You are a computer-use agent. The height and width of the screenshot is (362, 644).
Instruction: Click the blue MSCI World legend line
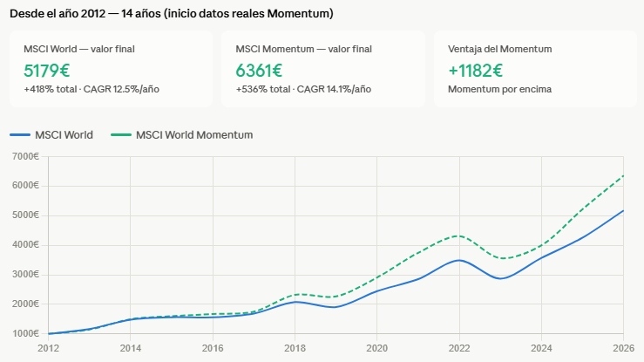tap(20, 135)
